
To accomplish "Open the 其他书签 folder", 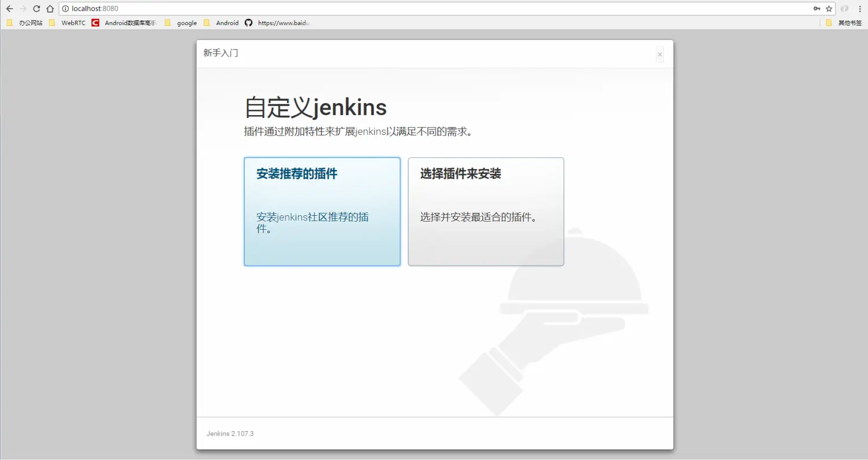I will [844, 23].
